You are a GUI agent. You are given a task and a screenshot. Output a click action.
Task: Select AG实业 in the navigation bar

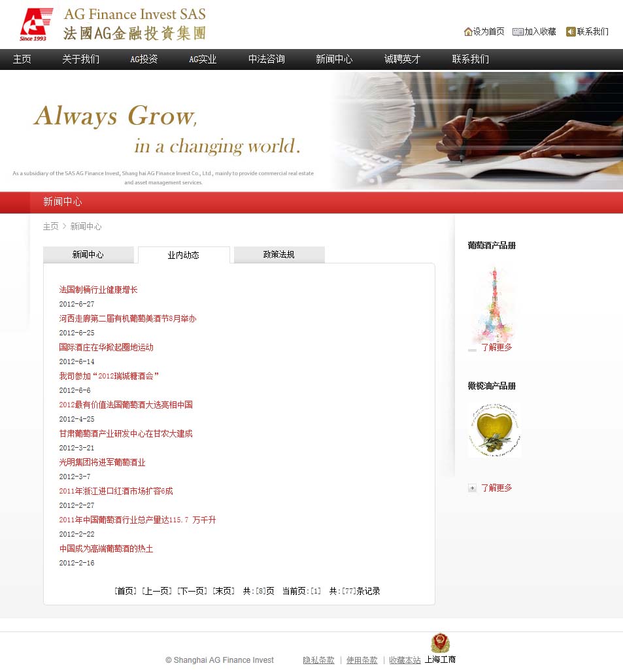pos(203,59)
